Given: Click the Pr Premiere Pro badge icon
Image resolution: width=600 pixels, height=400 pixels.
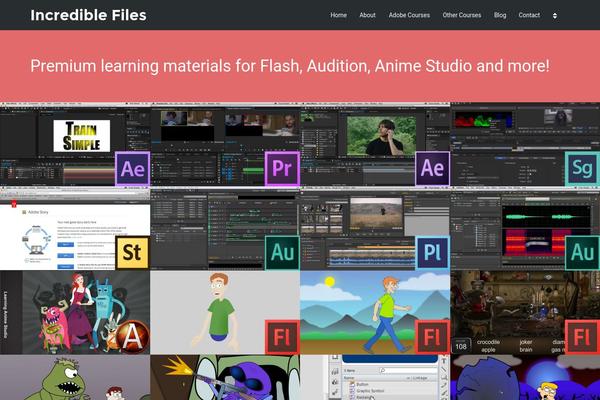Looking at the screenshot, I should pyautogui.click(x=282, y=168).
